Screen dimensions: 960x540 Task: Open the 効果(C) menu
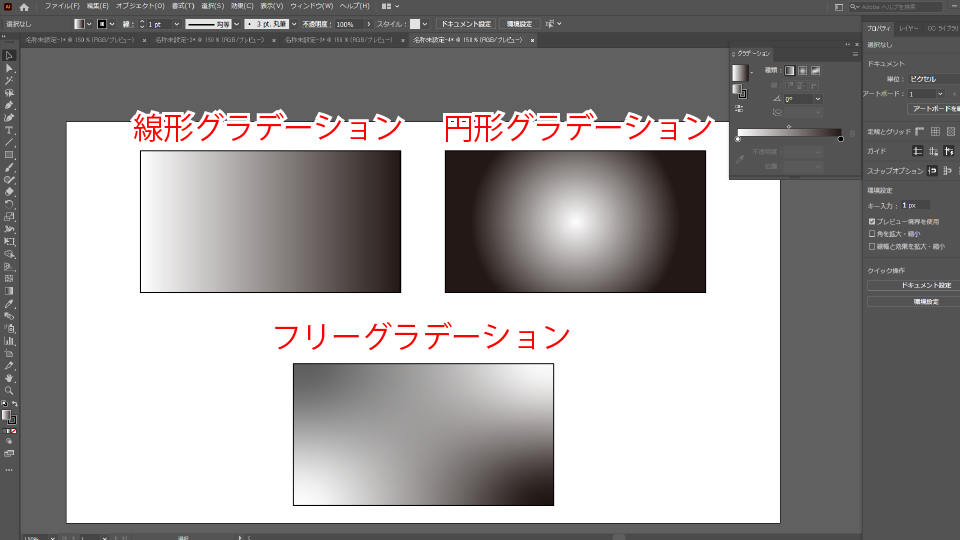242,6
